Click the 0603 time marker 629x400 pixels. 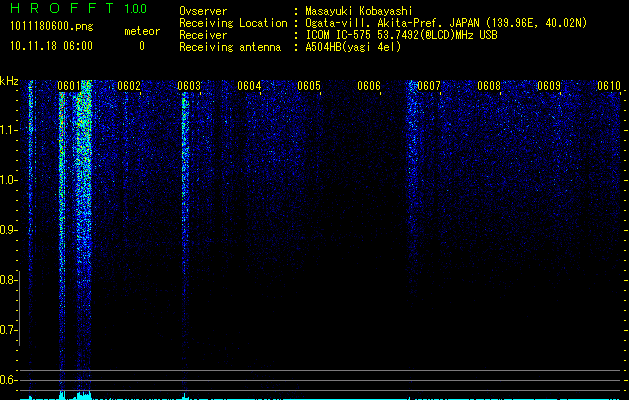point(189,86)
